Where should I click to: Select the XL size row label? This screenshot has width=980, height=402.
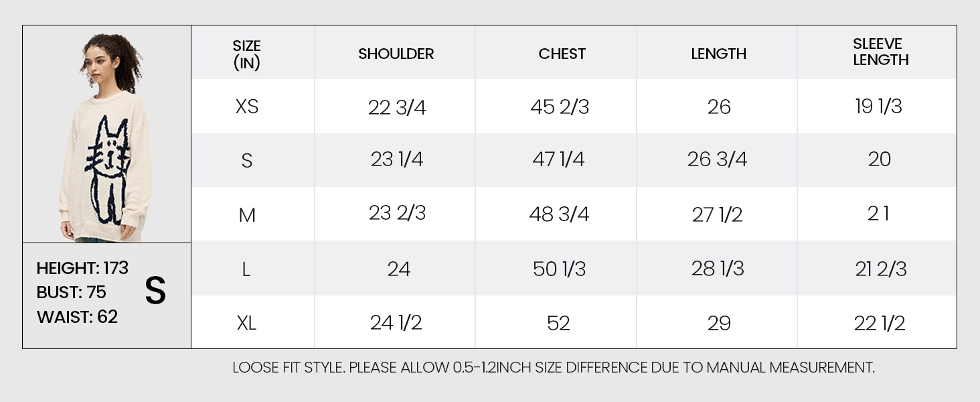tap(246, 323)
